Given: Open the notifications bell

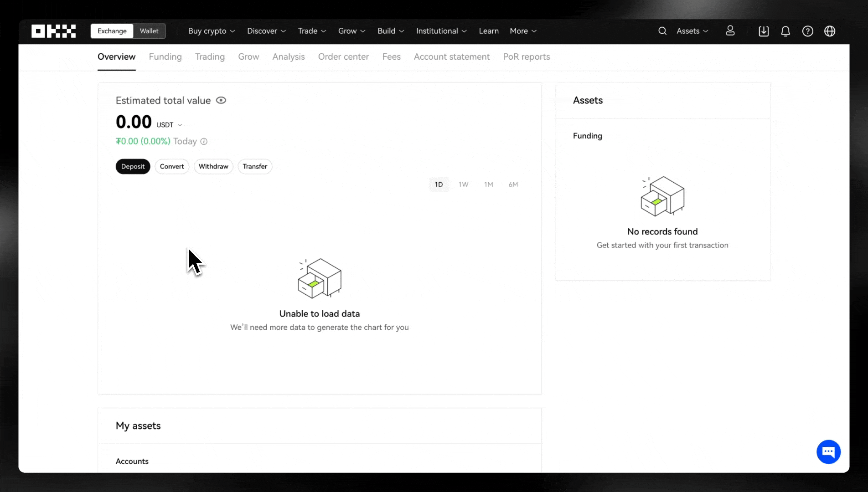Looking at the screenshot, I should (785, 31).
